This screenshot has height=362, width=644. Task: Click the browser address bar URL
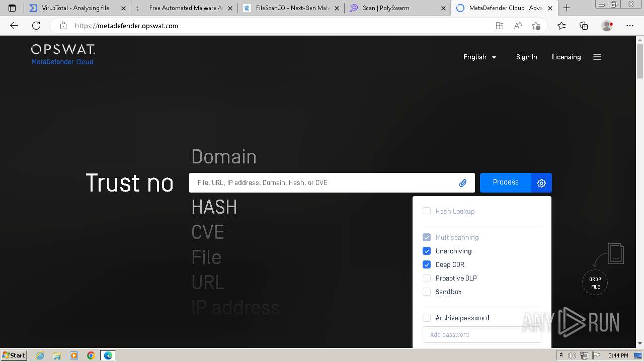point(126,26)
